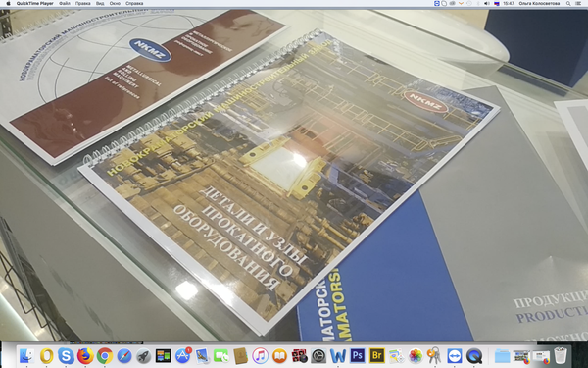Launch the yellow Opera-style browser in Dock
The image size is (588, 368).
click(46, 355)
